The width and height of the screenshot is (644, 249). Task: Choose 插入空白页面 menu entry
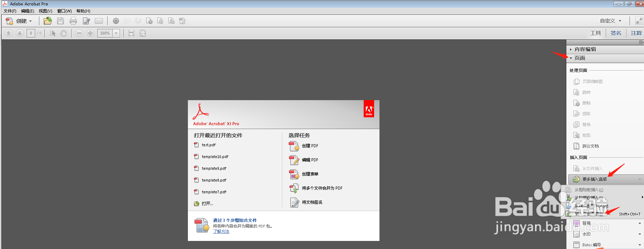589,214
